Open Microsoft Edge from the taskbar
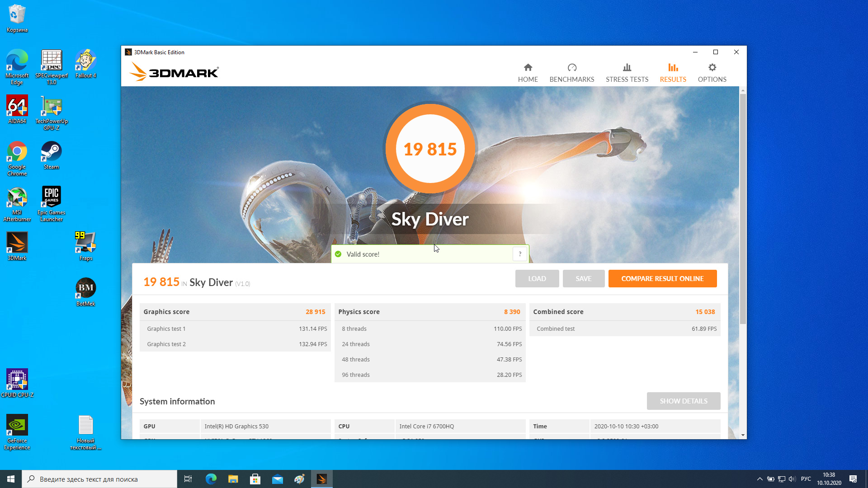This screenshot has height=488, width=868. (211, 479)
